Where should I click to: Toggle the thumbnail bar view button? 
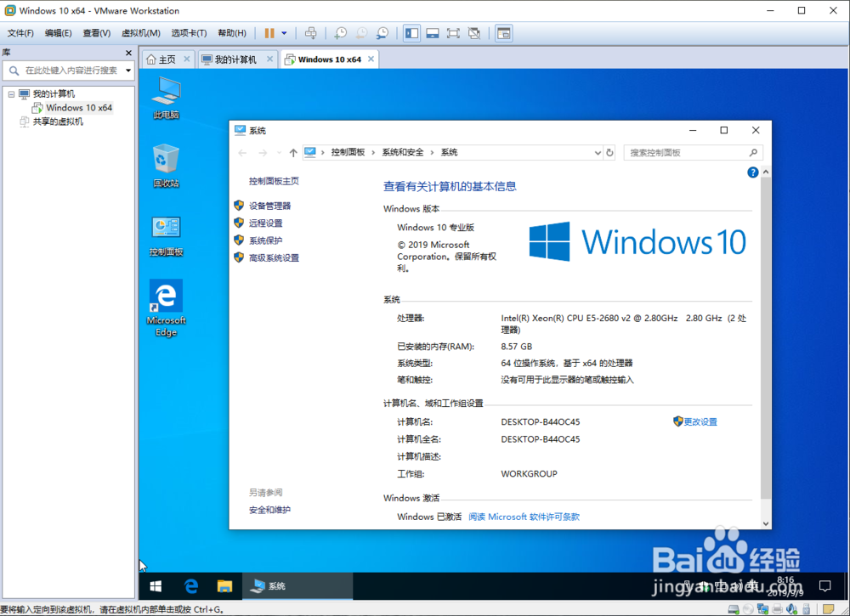(433, 33)
